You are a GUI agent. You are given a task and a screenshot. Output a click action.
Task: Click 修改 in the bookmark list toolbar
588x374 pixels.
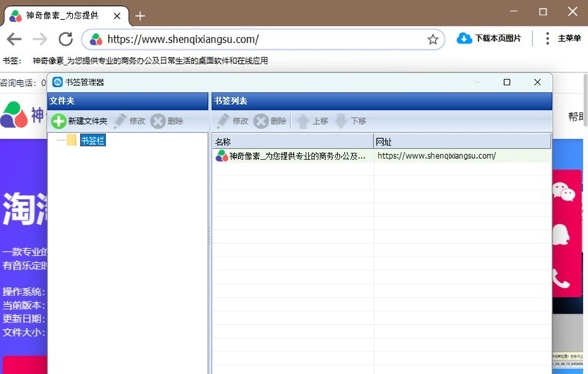pyautogui.click(x=232, y=121)
